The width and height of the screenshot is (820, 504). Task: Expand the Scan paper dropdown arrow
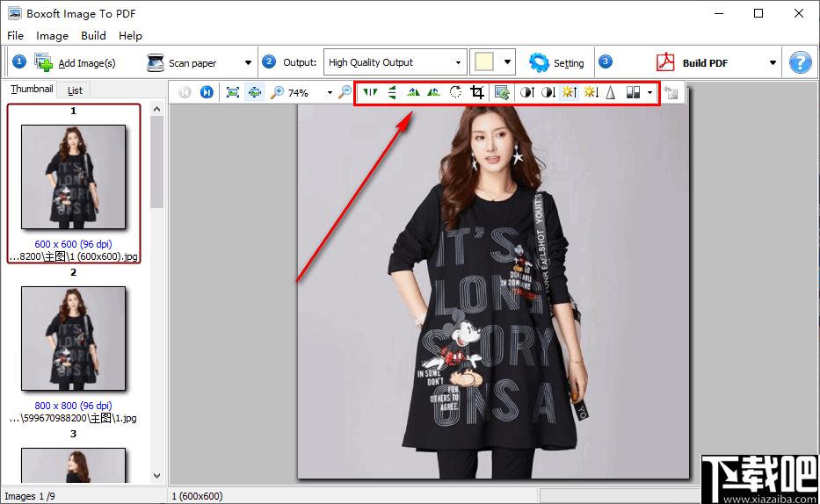pyautogui.click(x=248, y=62)
